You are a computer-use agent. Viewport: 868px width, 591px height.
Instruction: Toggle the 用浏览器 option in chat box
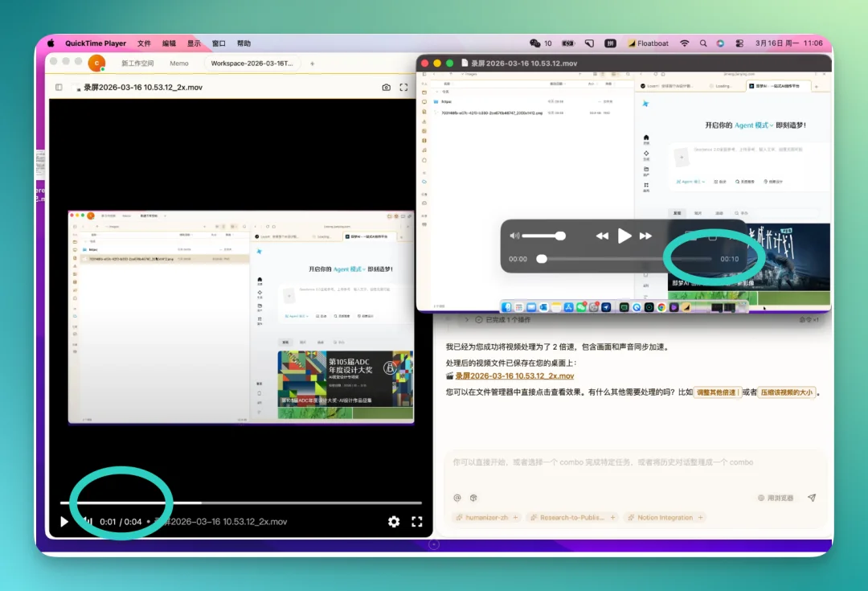776,498
